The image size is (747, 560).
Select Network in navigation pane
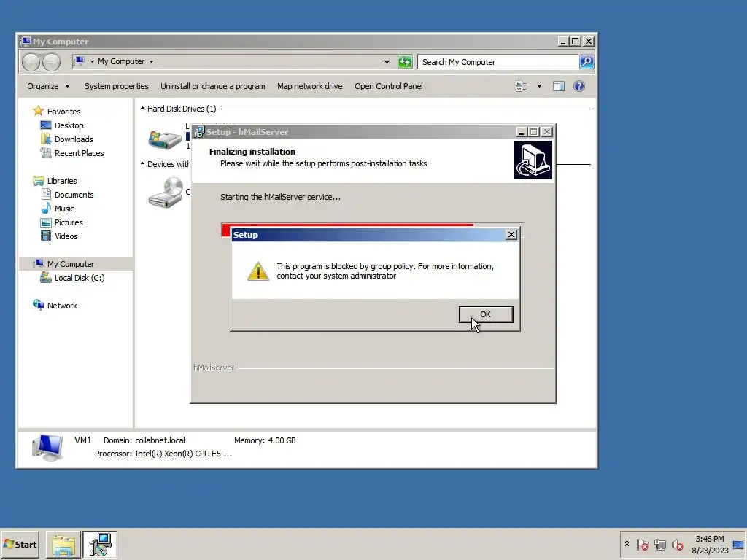point(62,306)
